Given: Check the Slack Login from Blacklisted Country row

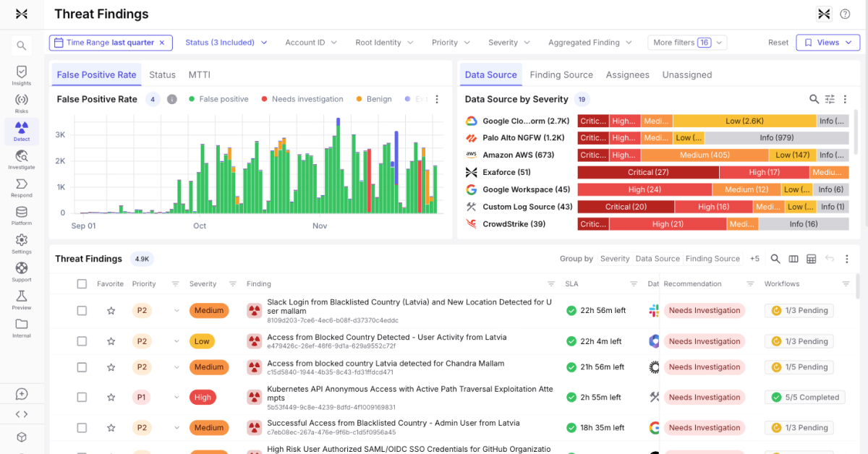Looking at the screenshot, I should [x=82, y=311].
